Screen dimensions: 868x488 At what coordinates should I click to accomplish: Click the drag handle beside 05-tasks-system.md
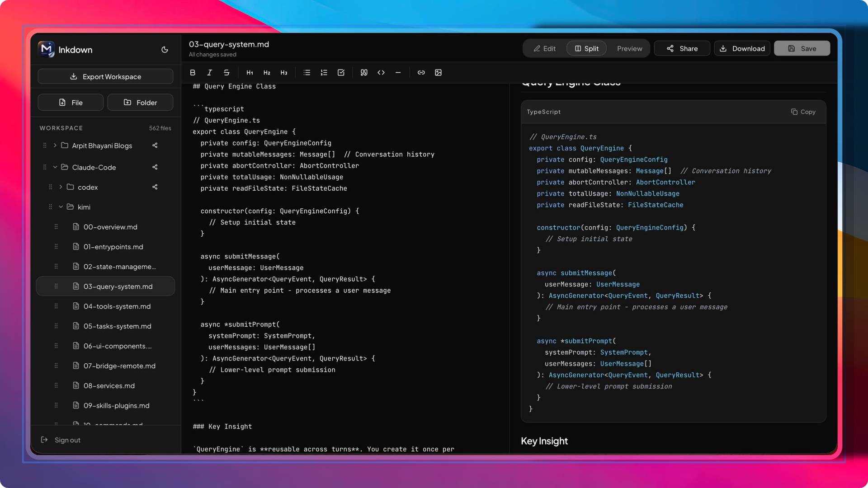pos(56,326)
